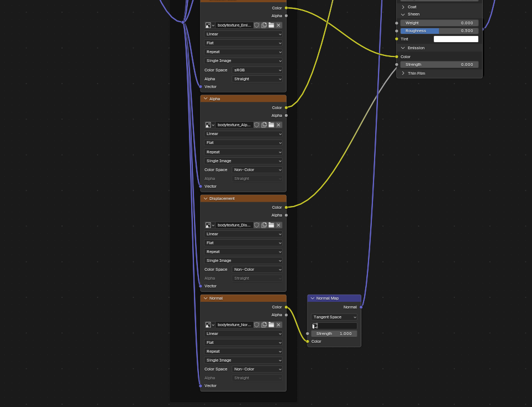This screenshot has width=532, height=407.
Task: Click new image duplicate icon in Displacement node
Action: coord(264,225)
